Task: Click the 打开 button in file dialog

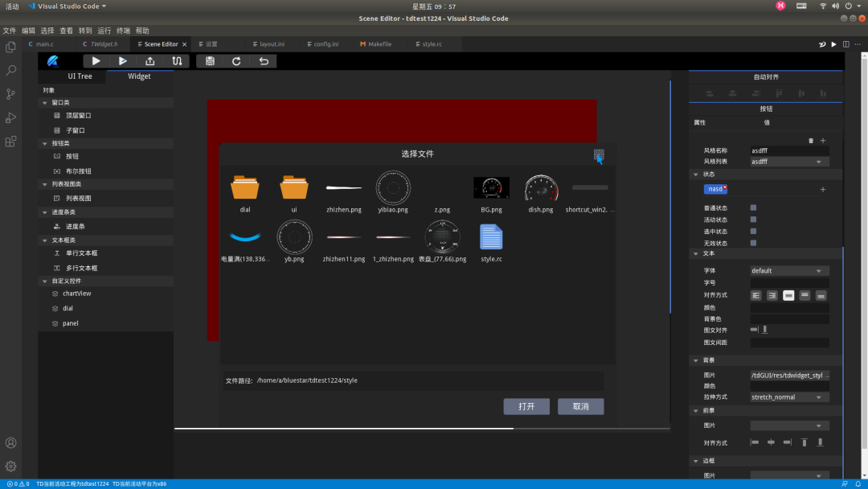Action: coord(526,407)
